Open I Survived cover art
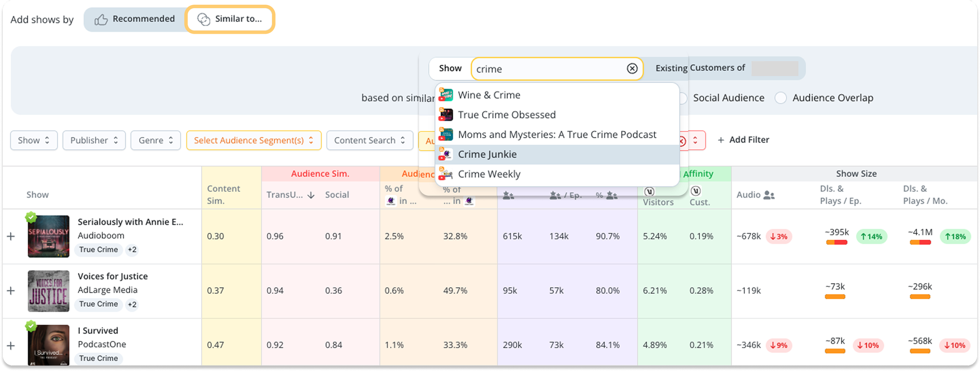This screenshot has height=371, width=980. coord(49,345)
